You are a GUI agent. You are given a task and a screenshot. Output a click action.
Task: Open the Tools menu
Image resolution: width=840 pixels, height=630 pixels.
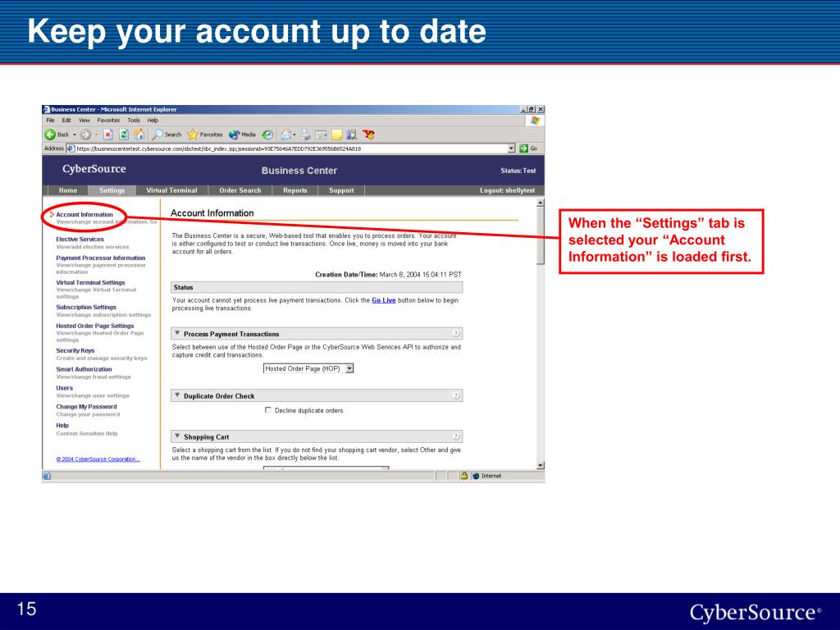pos(134,121)
